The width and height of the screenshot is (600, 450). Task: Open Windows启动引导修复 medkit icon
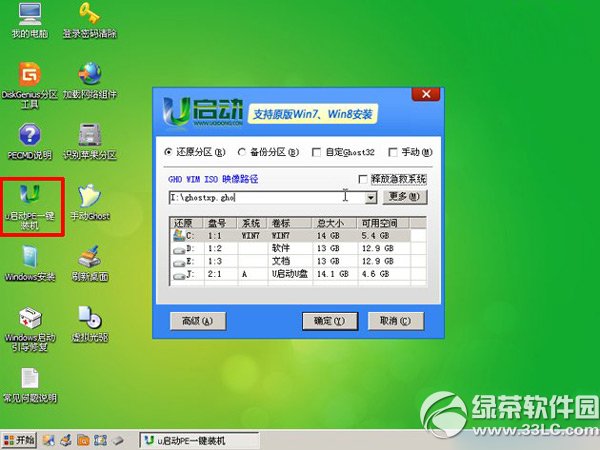coord(29,329)
